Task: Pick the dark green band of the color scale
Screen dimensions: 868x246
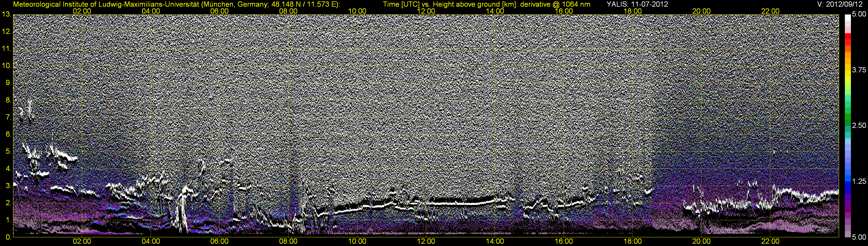Action: tap(847, 122)
